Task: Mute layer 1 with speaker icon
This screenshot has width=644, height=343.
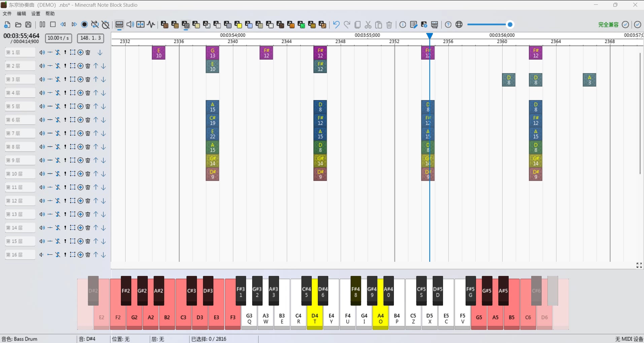Action: 42,53
